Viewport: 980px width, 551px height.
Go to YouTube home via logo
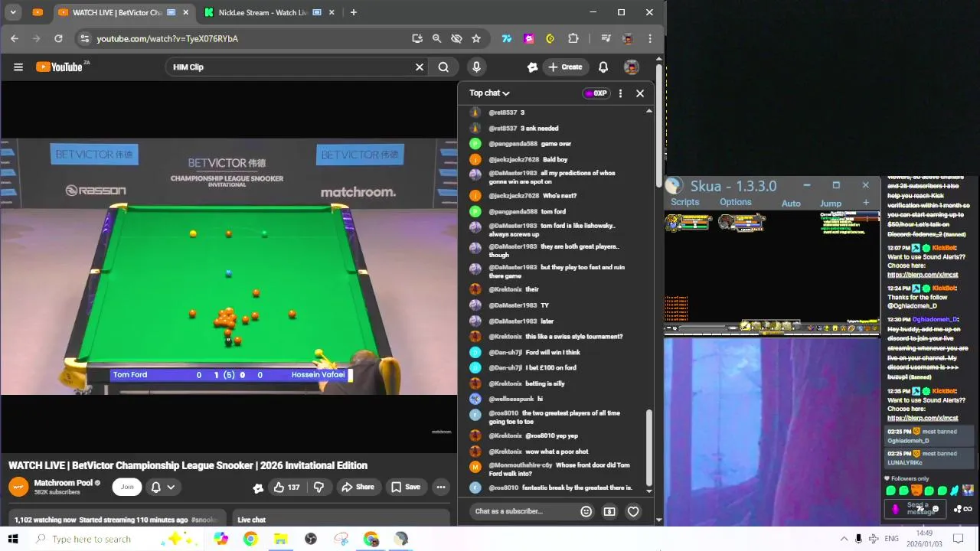59,67
